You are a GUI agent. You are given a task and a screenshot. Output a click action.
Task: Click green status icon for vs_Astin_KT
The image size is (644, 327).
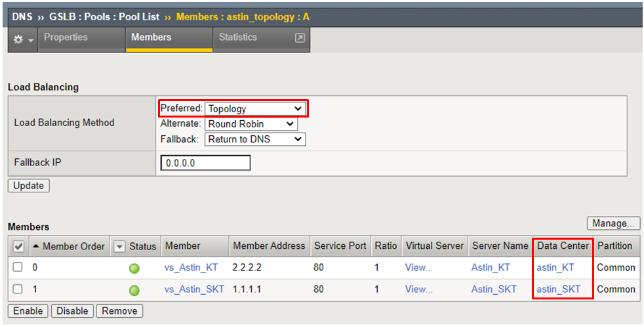click(x=134, y=269)
